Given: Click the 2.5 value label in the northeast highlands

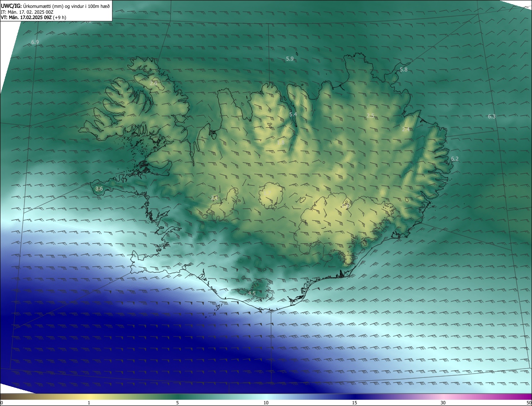Looking at the screenshot, I should pos(370,115).
